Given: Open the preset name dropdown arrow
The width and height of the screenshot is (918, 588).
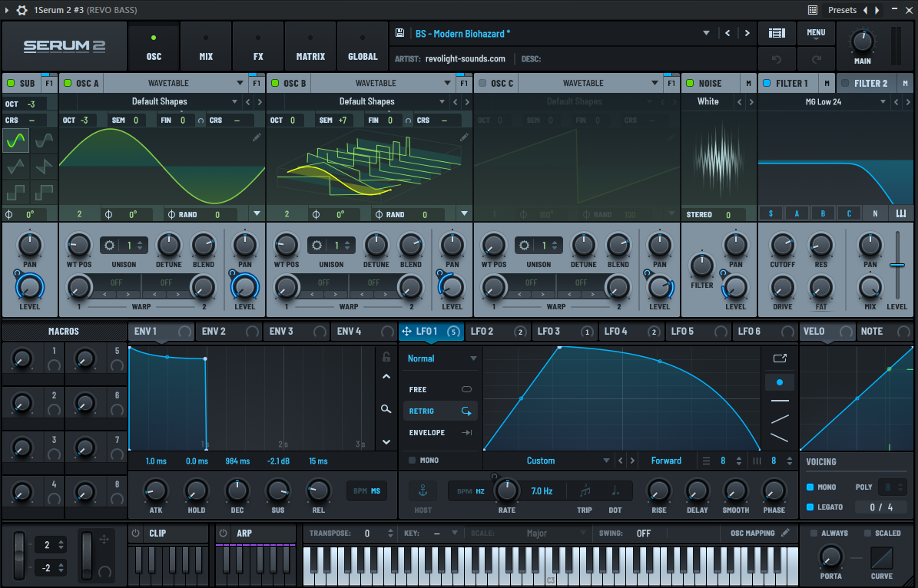Looking at the screenshot, I should click(x=706, y=33).
